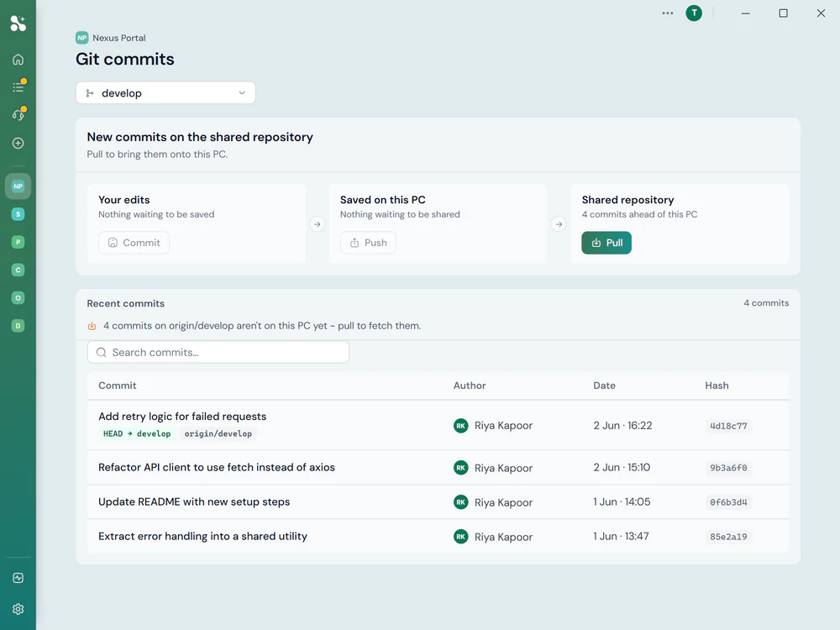Click the 0f6b3d4 commit hash
Viewport: 840px width, 630px height.
(x=728, y=502)
